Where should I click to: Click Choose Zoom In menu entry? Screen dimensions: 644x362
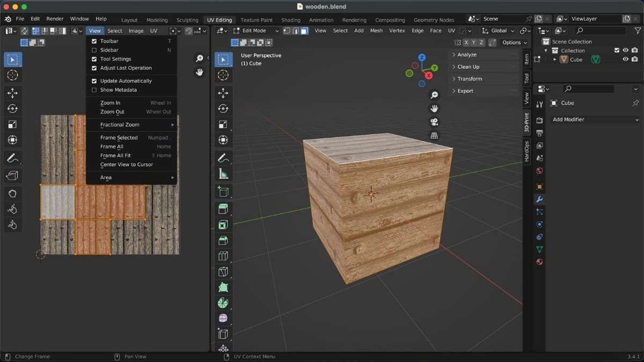[x=131, y=103]
